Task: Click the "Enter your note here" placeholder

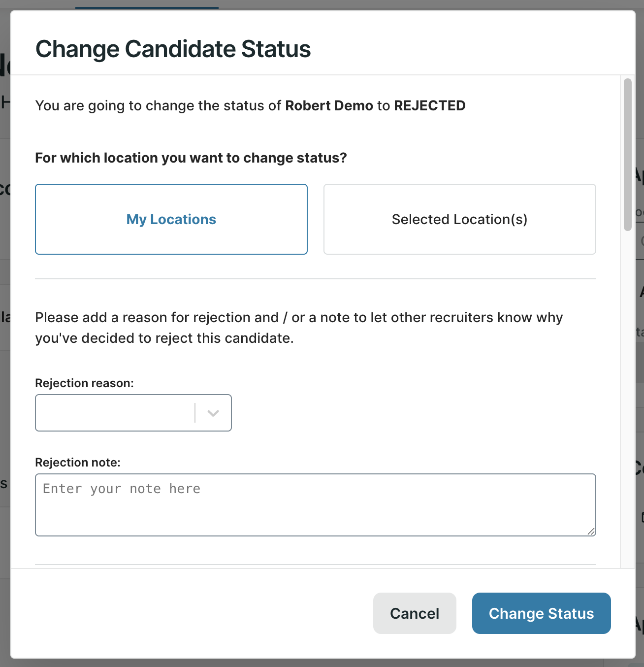Action: (x=122, y=489)
